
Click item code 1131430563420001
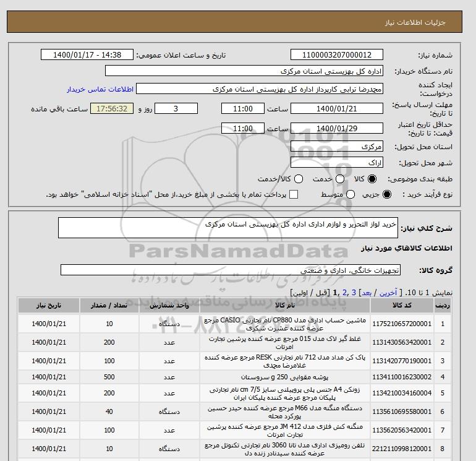(402, 342)
